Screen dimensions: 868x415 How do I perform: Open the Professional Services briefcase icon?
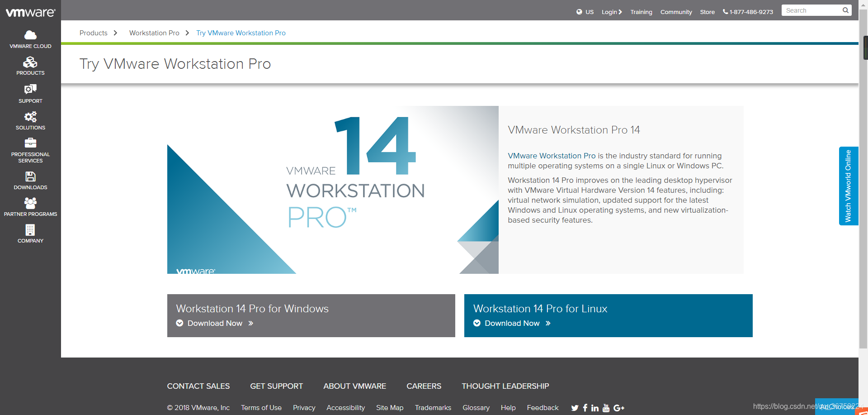[30, 143]
